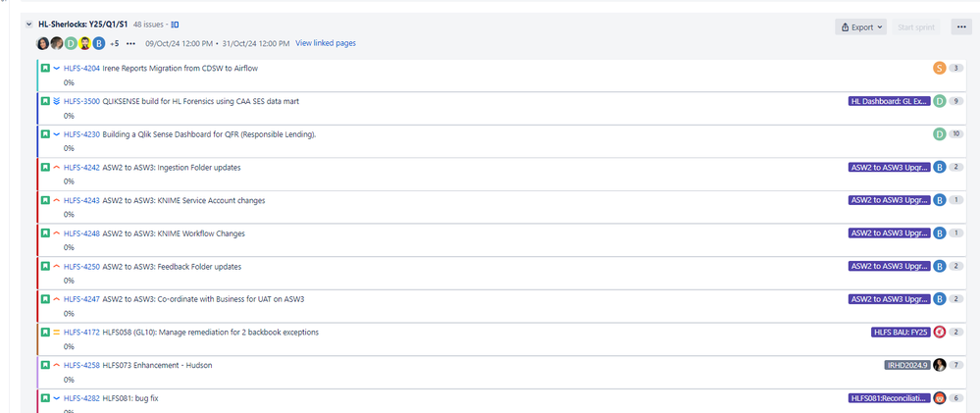980x413 pixels.
Task: Click story type icon of HLFS-4243
Action: pyautogui.click(x=46, y=200)
